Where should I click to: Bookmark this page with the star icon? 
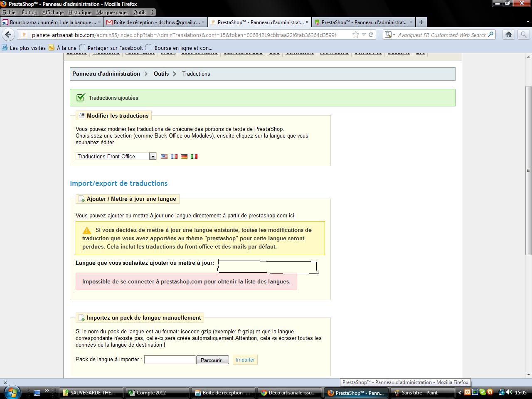355,35
